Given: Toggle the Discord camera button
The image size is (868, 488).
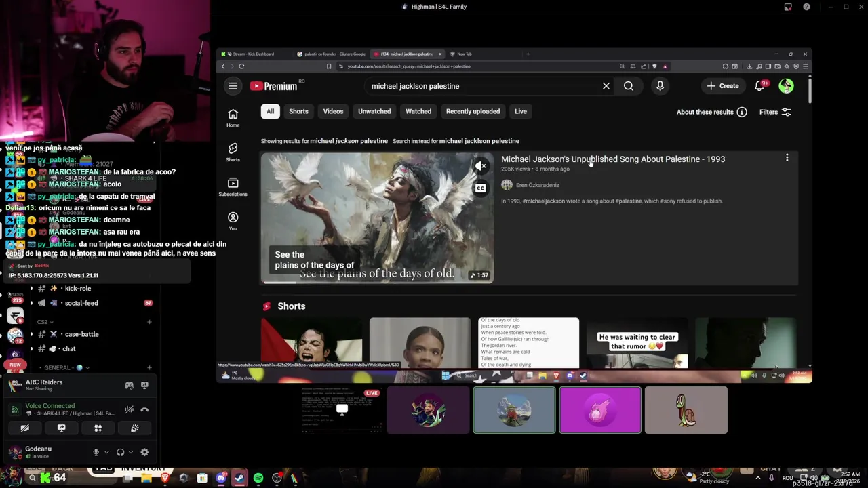Looking at the screenshot, I should pyautogui.click(x=24, y=428).
